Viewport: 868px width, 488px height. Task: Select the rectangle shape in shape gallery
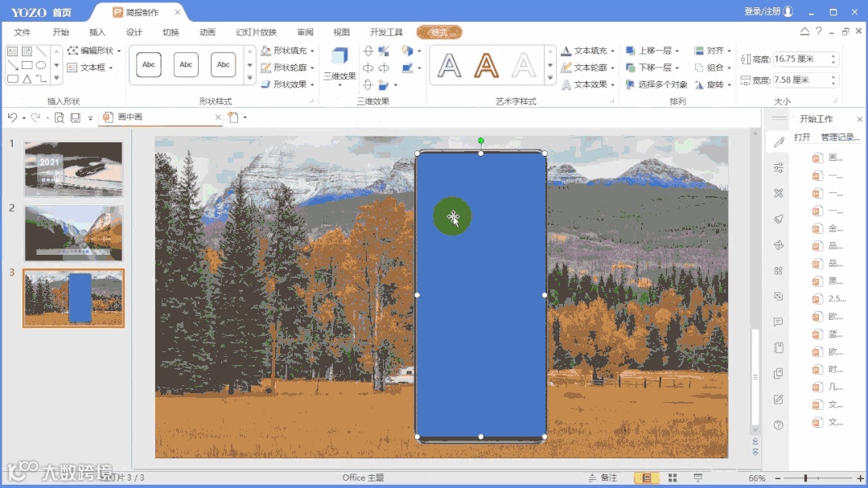pyautogui.click(x=27, y=65)
